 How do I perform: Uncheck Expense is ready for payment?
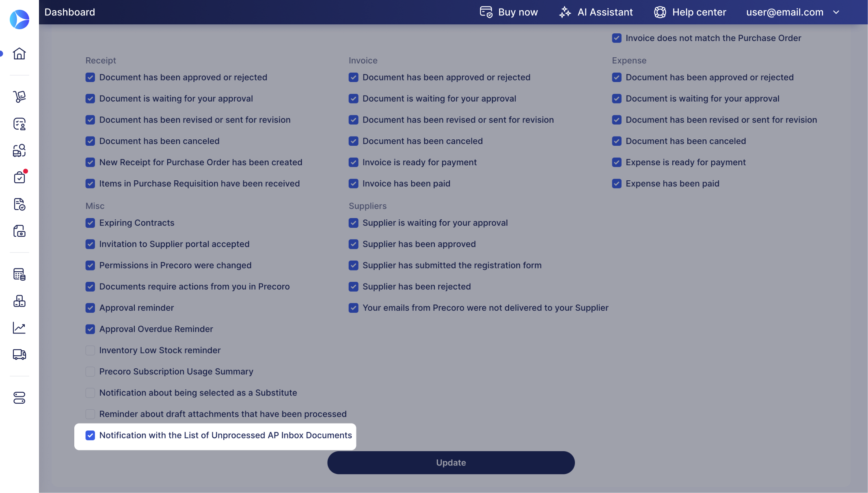tap(617, 162)
